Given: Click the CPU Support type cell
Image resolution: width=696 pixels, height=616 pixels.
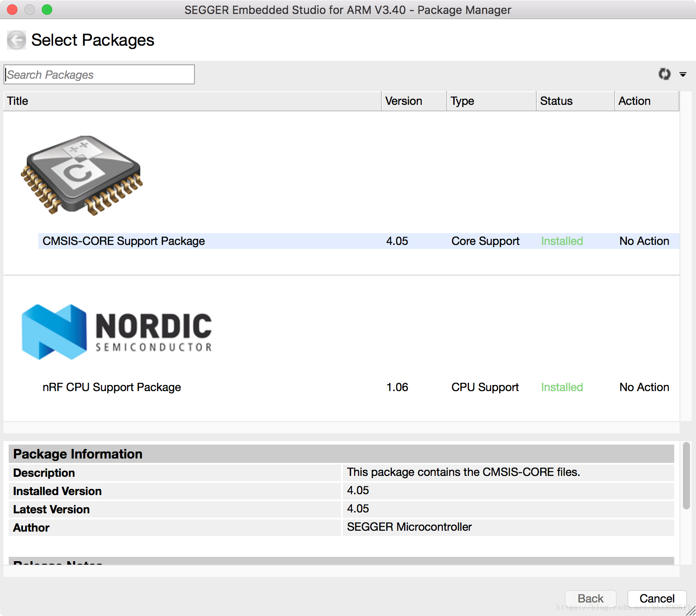Looking at the screenshot, I should click(485, 387).
